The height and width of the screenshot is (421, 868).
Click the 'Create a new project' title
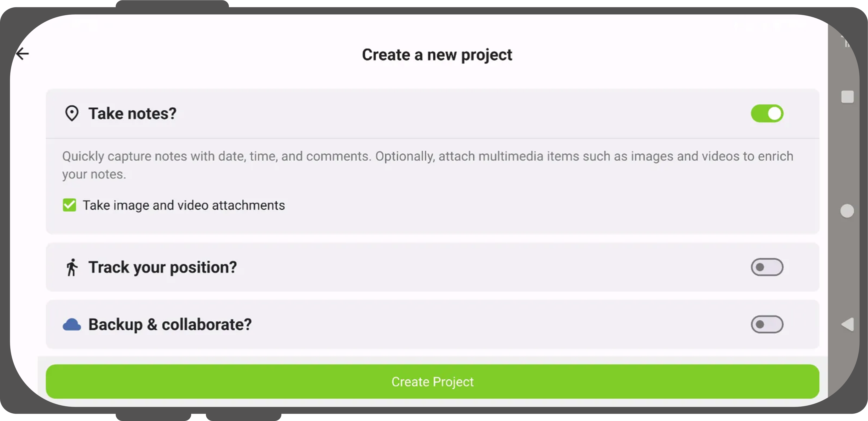[437, 55]
